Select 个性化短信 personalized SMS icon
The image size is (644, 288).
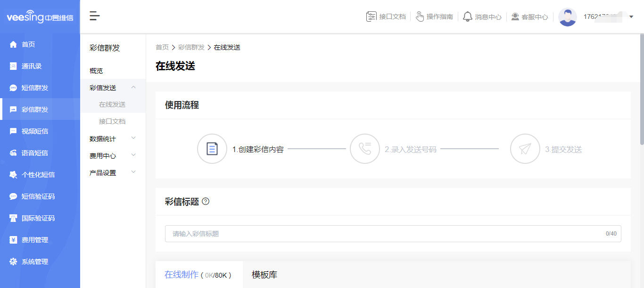(14, 174)
